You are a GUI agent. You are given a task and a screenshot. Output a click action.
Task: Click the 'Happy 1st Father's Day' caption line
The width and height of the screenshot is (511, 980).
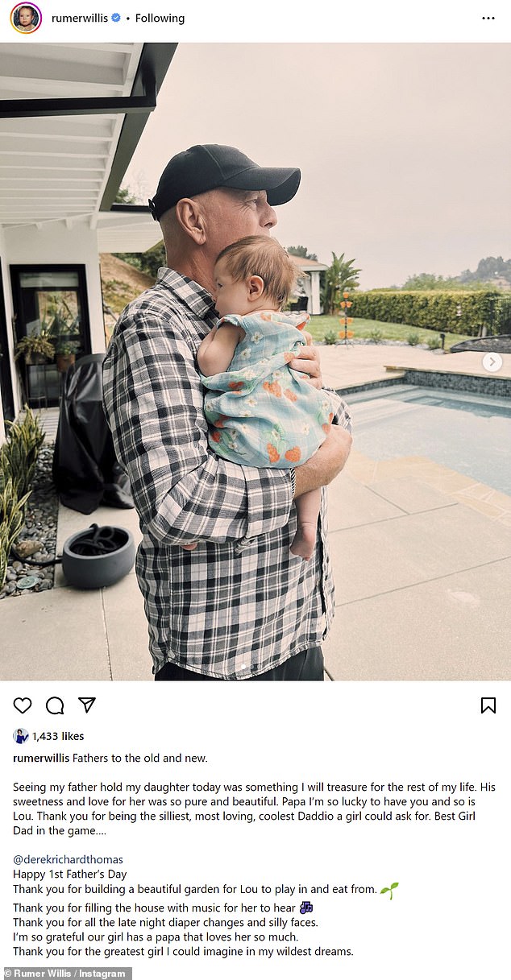[x=70, y=874]
